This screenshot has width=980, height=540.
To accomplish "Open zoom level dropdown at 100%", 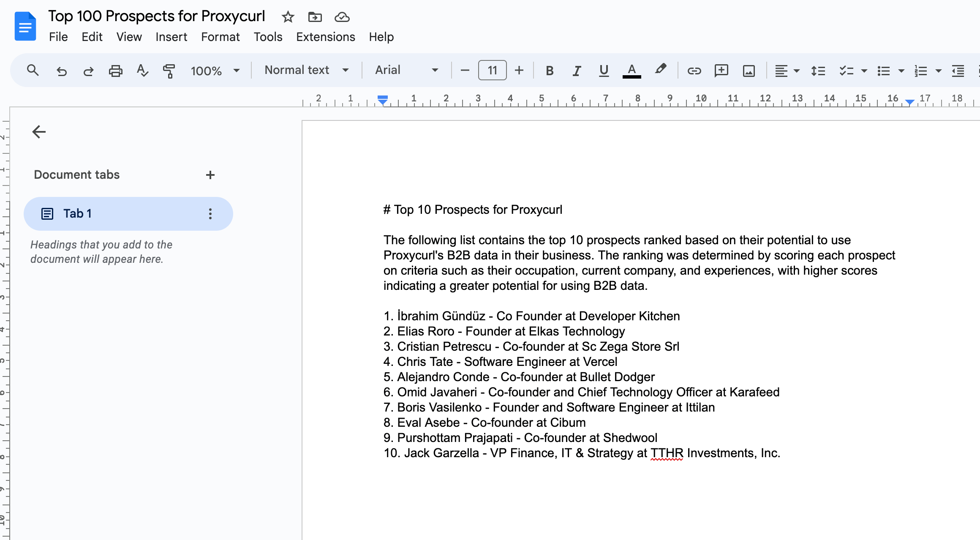I will (x=215, y=71).
